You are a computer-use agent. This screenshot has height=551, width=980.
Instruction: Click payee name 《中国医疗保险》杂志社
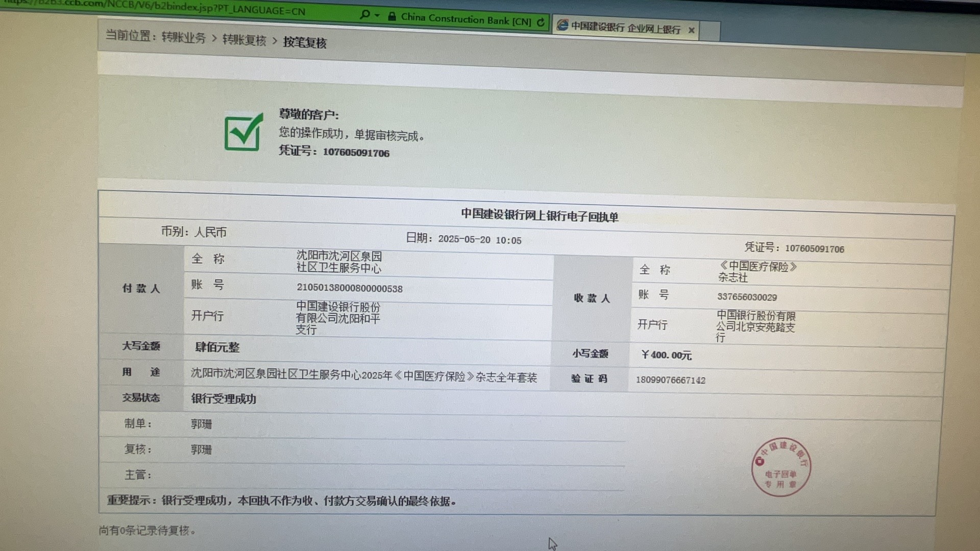point(757,272)
